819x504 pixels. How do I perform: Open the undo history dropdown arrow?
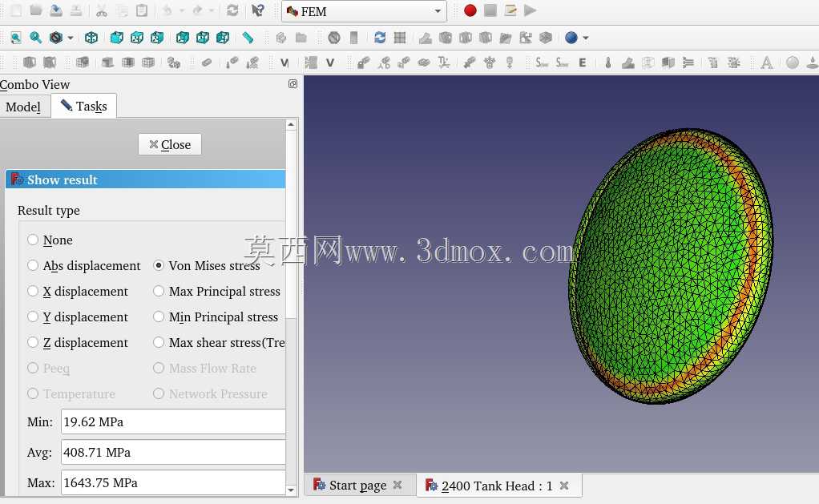click(182, 10)
